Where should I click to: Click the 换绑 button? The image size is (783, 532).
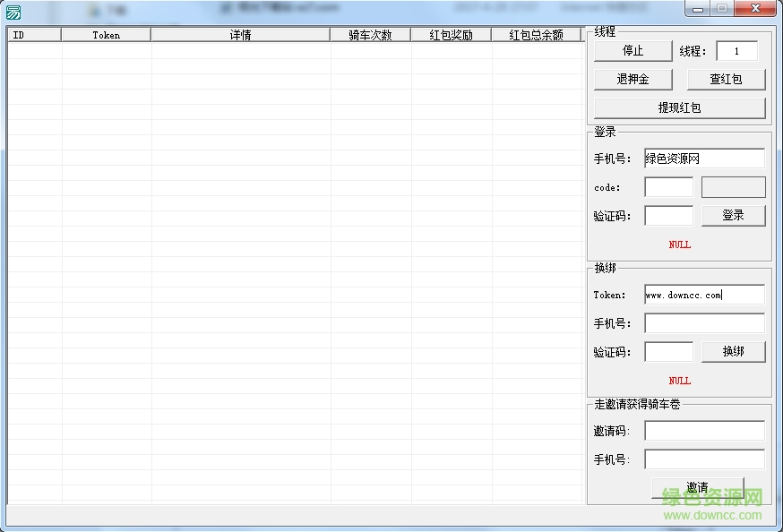coord(733,352)
